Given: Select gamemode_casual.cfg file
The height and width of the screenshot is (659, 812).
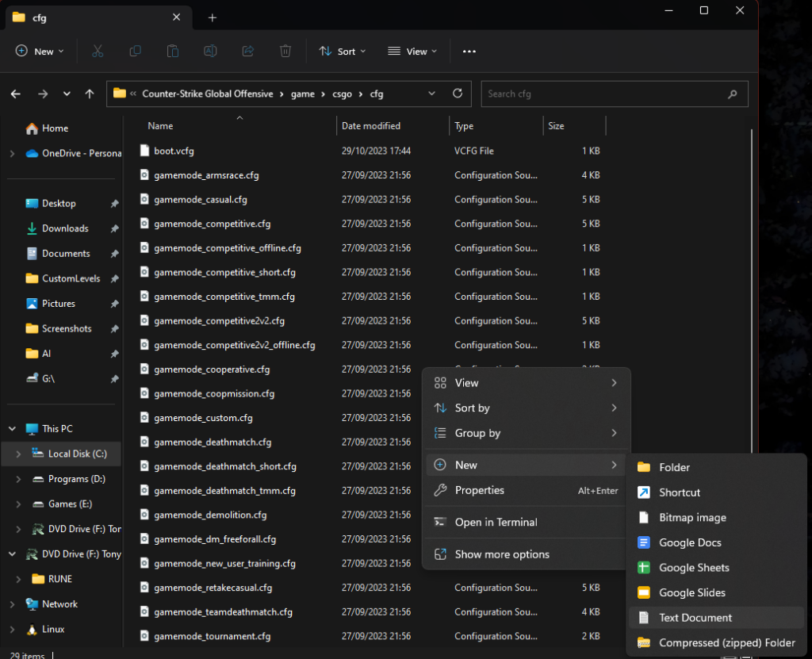Looking at the screenshot, I should click(201, 200).
